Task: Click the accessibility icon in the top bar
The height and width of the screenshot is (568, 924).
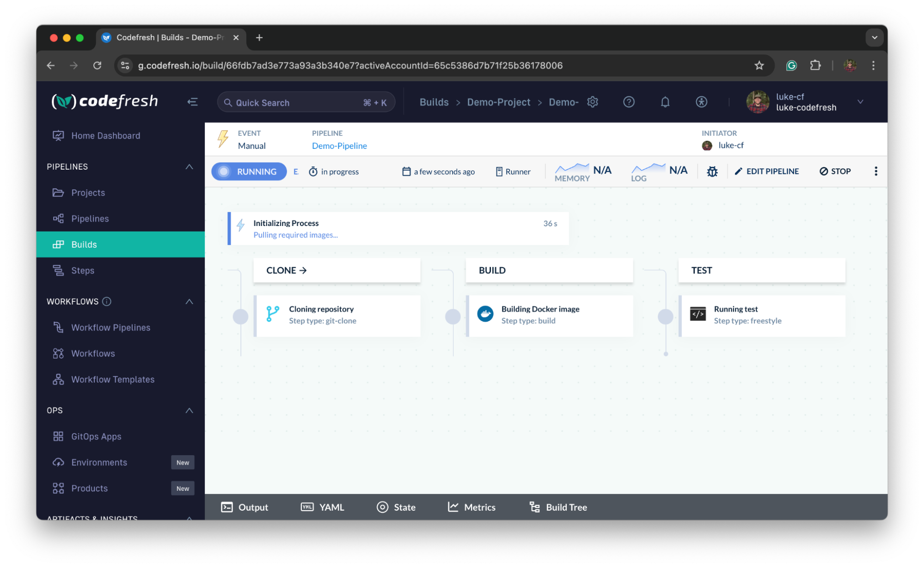Action: (701, 102)
